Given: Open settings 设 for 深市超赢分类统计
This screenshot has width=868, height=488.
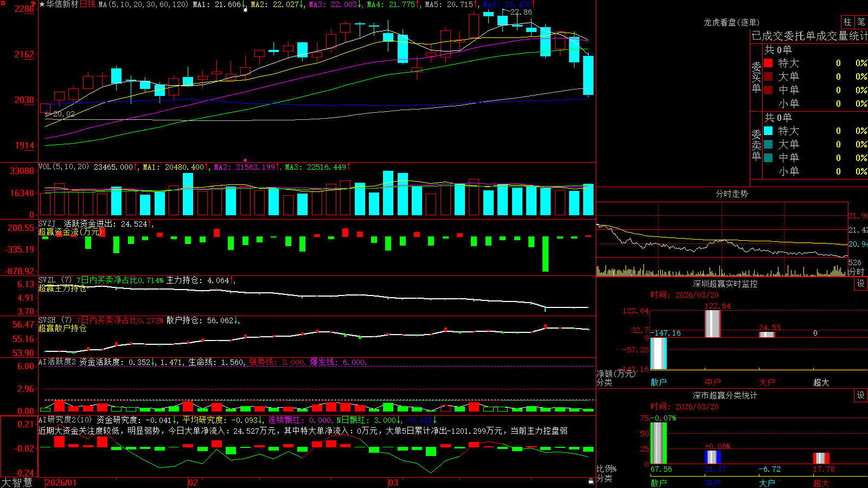Looking at the screenshot, I should [861, 395].
